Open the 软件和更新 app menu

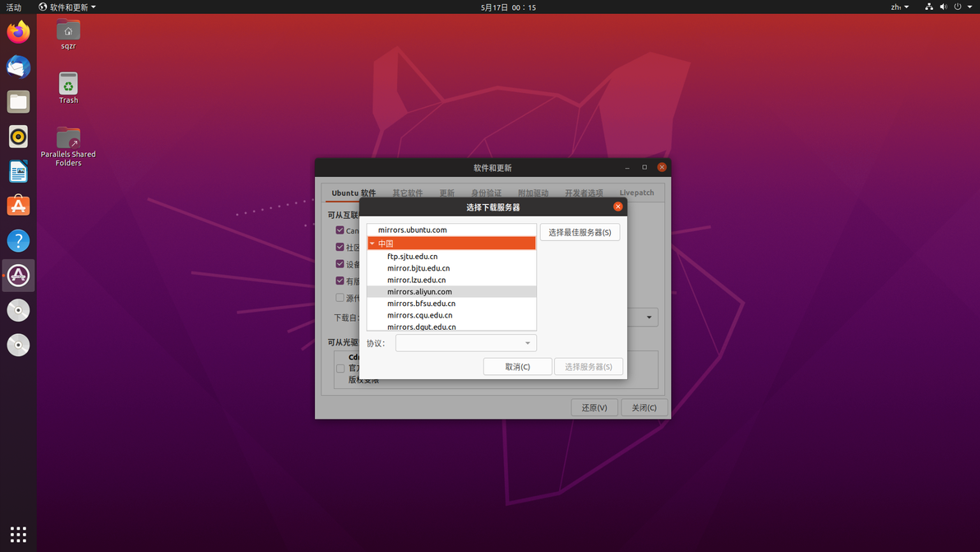67,7
